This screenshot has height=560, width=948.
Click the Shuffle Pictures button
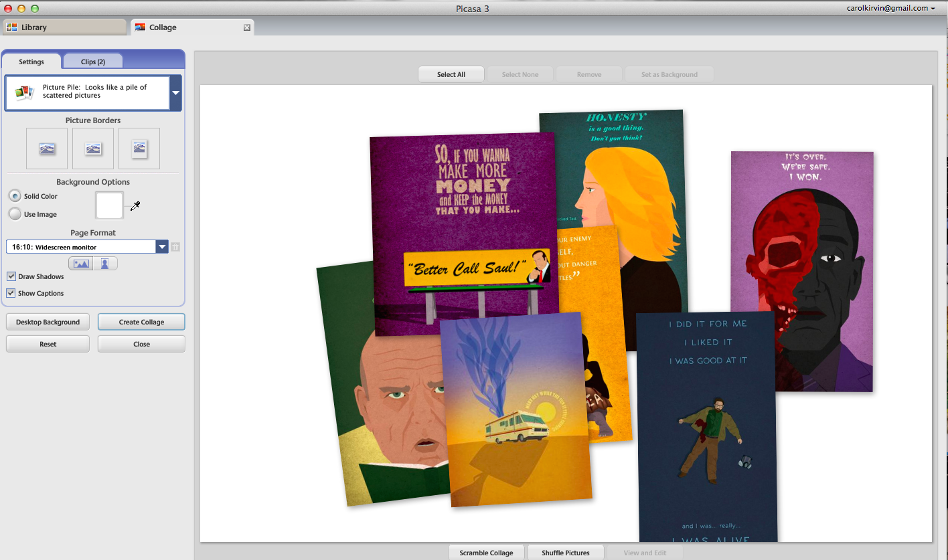click(566, 553)
